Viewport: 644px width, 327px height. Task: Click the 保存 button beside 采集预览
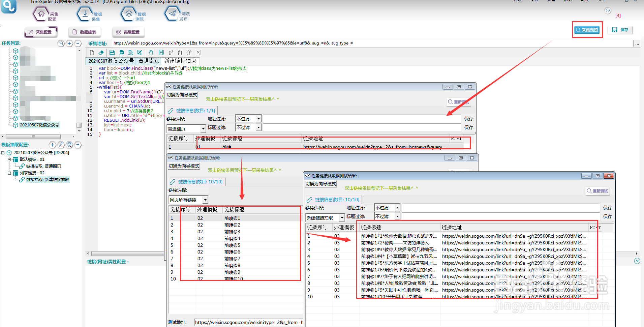click(x=620, y=30)
